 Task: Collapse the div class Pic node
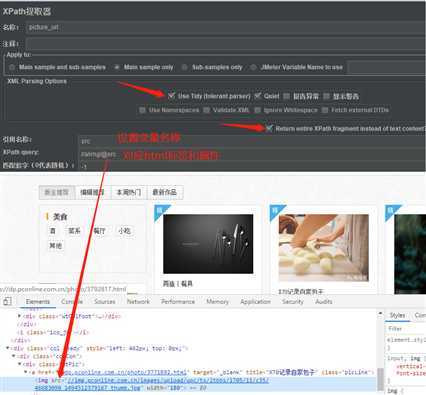coord(20,364)
